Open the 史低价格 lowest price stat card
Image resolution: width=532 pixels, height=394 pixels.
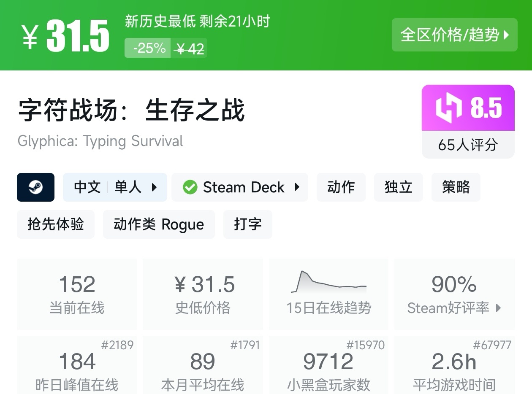click(x=203, y=294)
